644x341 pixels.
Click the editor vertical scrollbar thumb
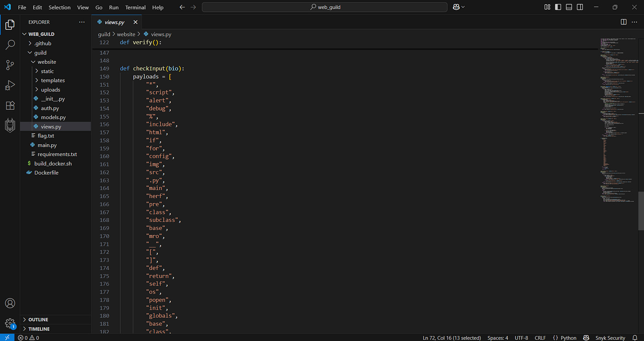coord(641,210)
